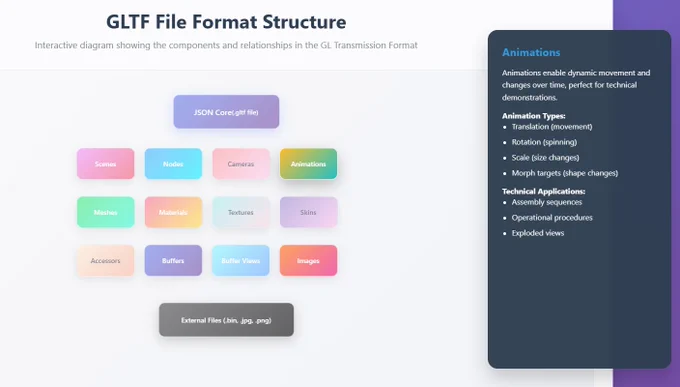Click the Buffer Views component box
The width and height of the screenshot is (680, 387).
pos(241,260)
